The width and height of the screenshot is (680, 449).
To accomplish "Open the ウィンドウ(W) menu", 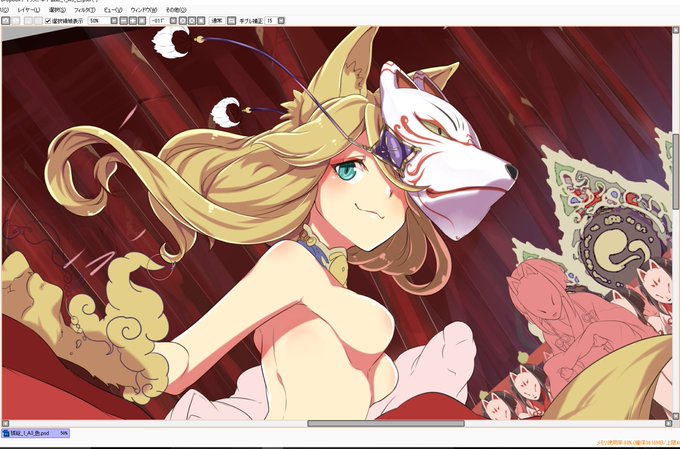I will pos(144,10).
